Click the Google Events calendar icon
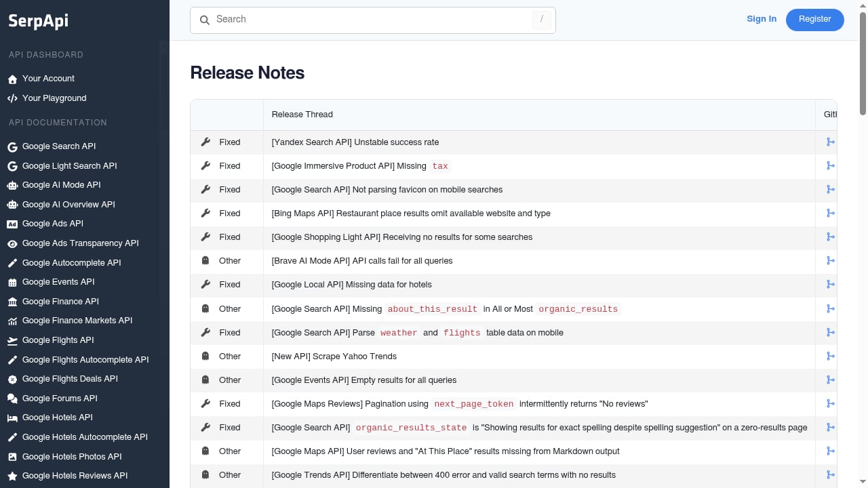The height and width of the screenshot is (488, 868). point(12,283)
